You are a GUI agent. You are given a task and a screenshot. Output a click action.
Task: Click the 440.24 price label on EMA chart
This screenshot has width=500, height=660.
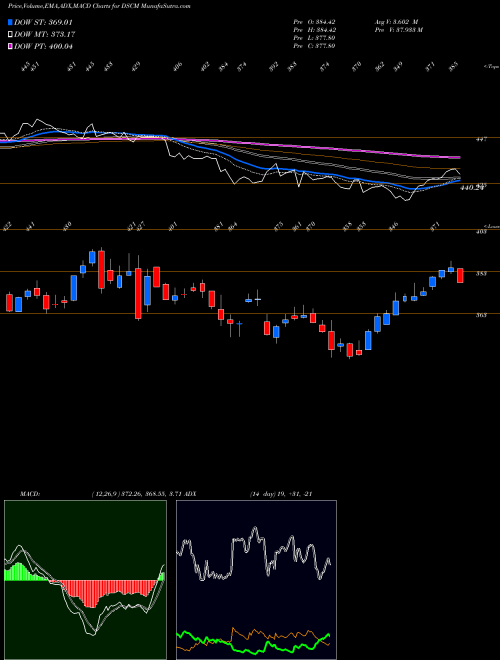click(471, 189)
